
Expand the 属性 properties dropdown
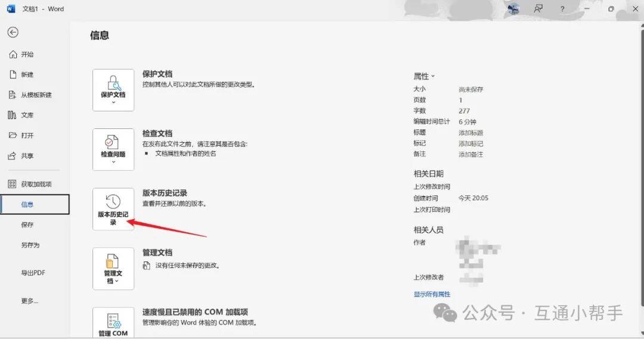coord(424,76)
